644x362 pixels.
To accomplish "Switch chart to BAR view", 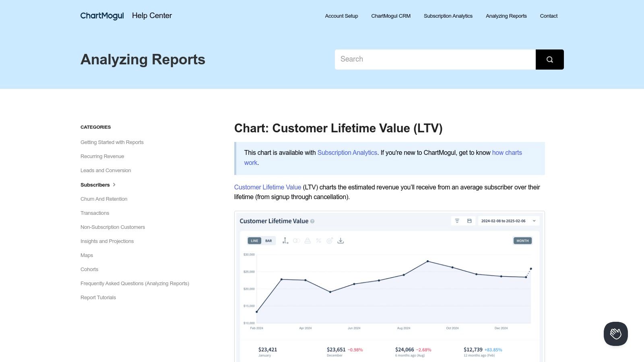I will [x=268, y=241].
